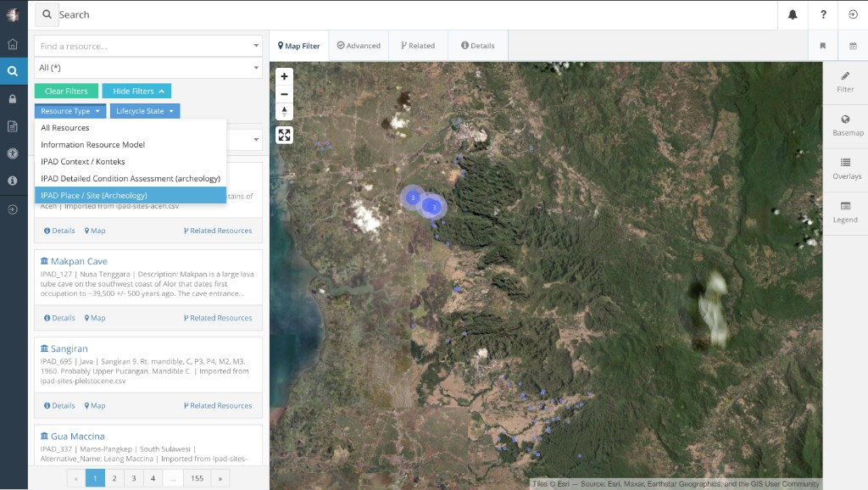
Task: Click the bottom arrow icon in the sidebar
Action: [13, 209]
